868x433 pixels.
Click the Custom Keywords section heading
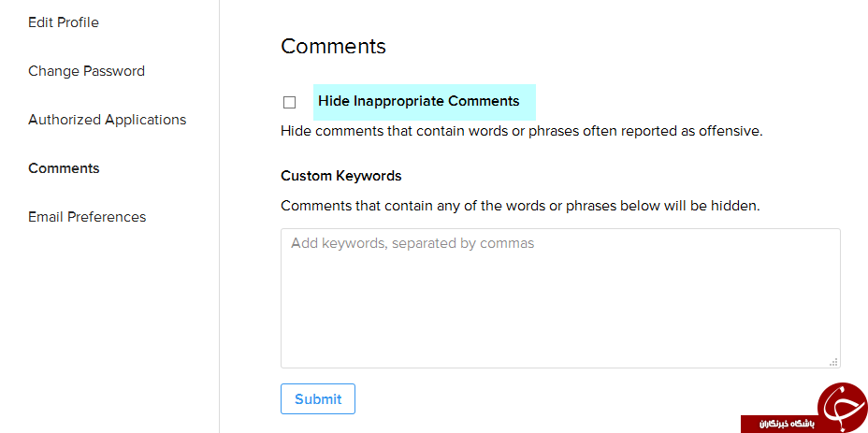pos(341,176)
